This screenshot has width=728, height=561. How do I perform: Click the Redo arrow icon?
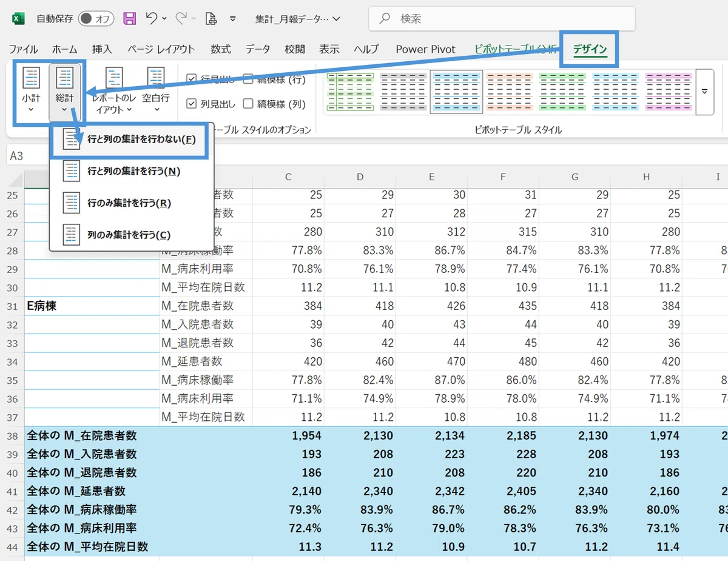[181, 19]
